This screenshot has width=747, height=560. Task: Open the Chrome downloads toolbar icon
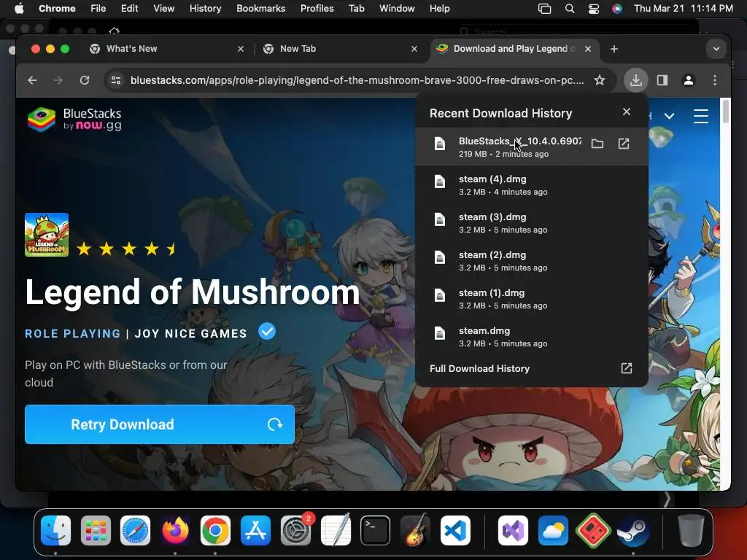point(635,80)
